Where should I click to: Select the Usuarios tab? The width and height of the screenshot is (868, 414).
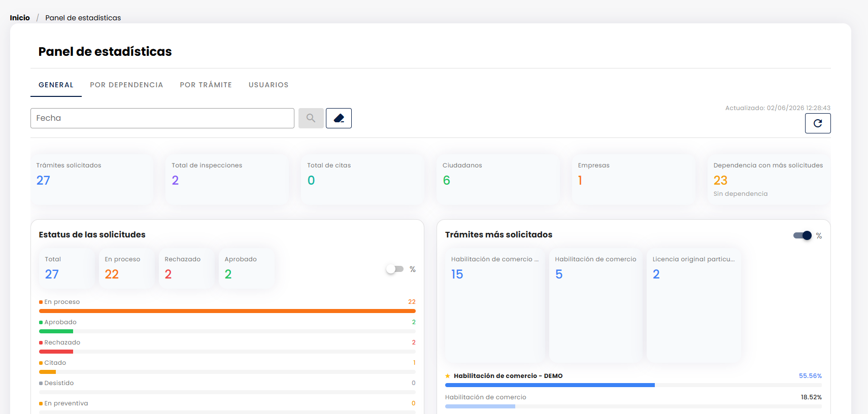click(269, 85)
